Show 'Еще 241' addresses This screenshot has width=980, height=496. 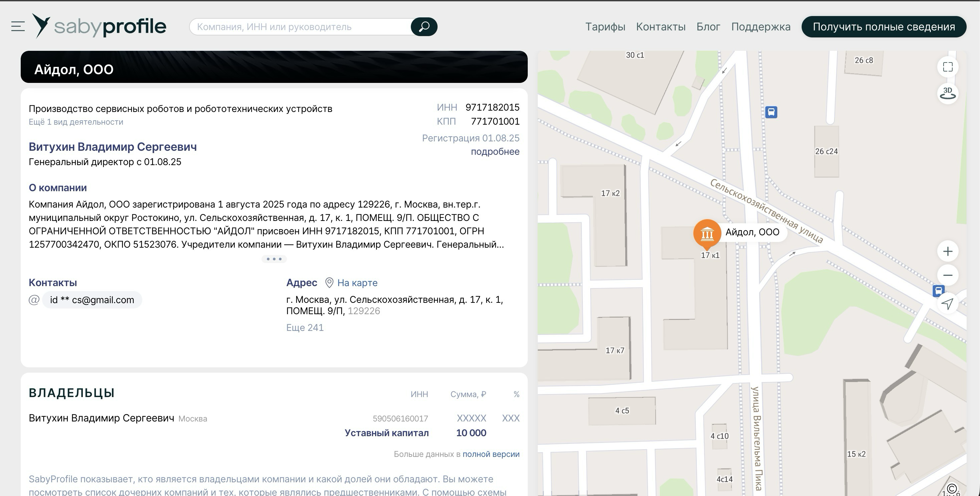point(305,328)
